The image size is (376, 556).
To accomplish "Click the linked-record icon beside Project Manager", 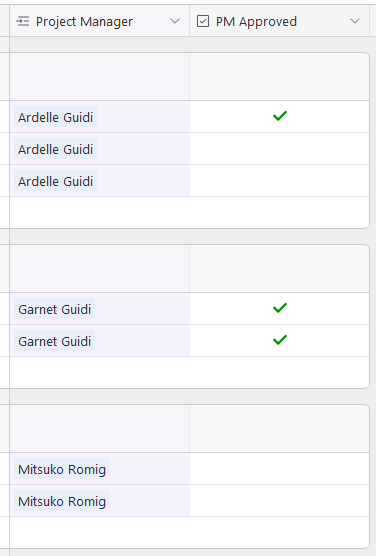I will [x=23, y=22].
